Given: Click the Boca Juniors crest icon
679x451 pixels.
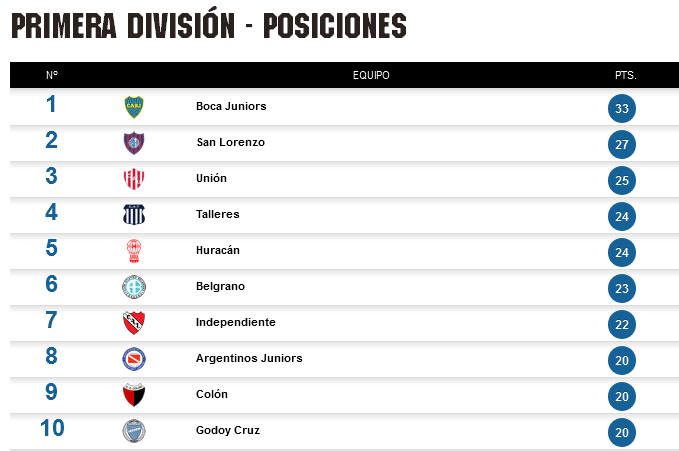Looking at the screenshot, I should click(x=134, y=107).
